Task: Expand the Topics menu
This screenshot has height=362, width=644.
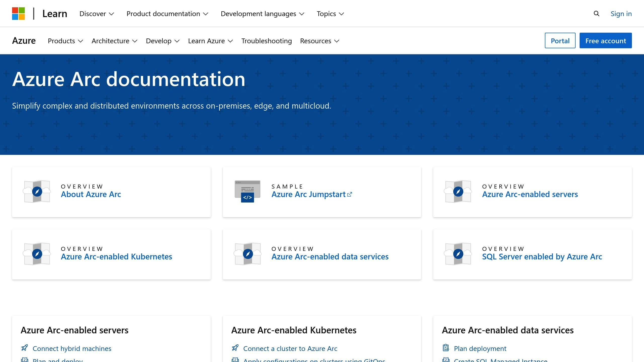Action: [x=330, y=14]
